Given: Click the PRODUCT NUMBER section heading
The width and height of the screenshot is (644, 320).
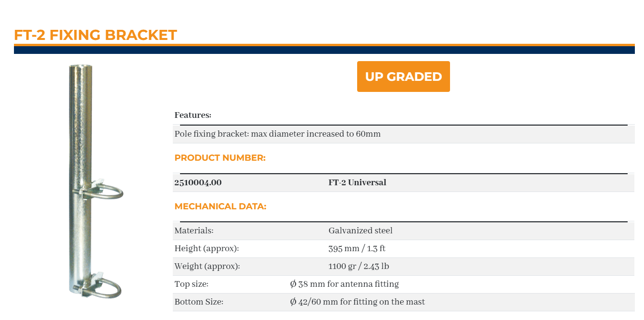Looking at the screenshot, I should click(x=220, y=158).
